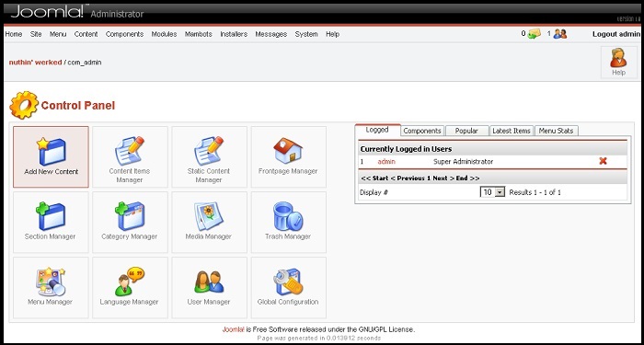The height and width of the screenshot is (345, 644).
Task: Open the Content menu
Action: pos(86,35)
